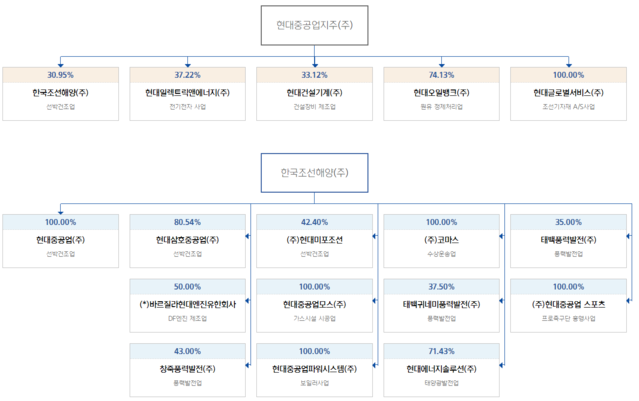Click the 100.00% above (주)코마스

pyautogui.click(x=441, y=222)
